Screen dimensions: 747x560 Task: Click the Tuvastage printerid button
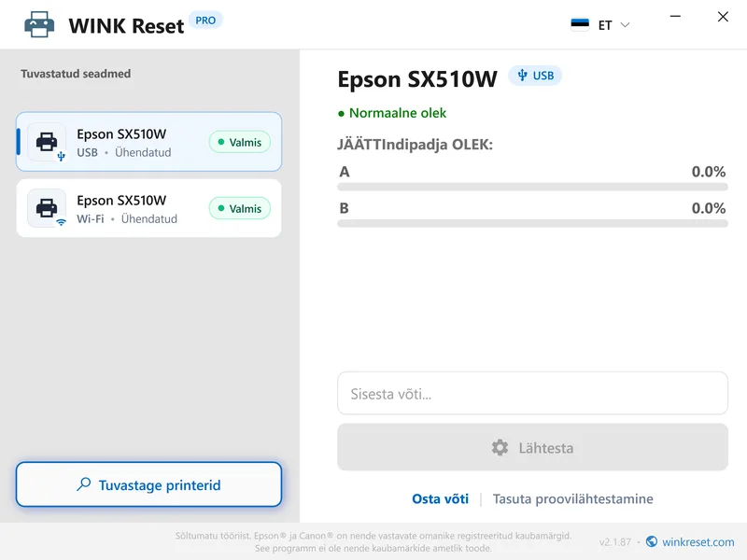(148, 484)
